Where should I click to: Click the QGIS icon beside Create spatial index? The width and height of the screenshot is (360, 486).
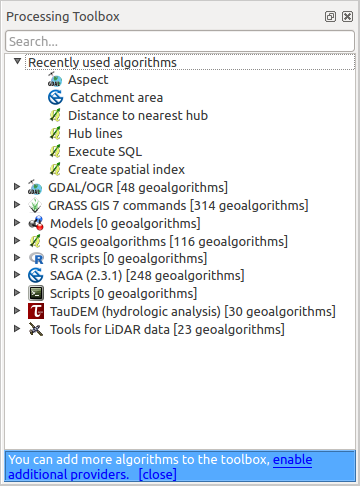(x=55, y=169)
